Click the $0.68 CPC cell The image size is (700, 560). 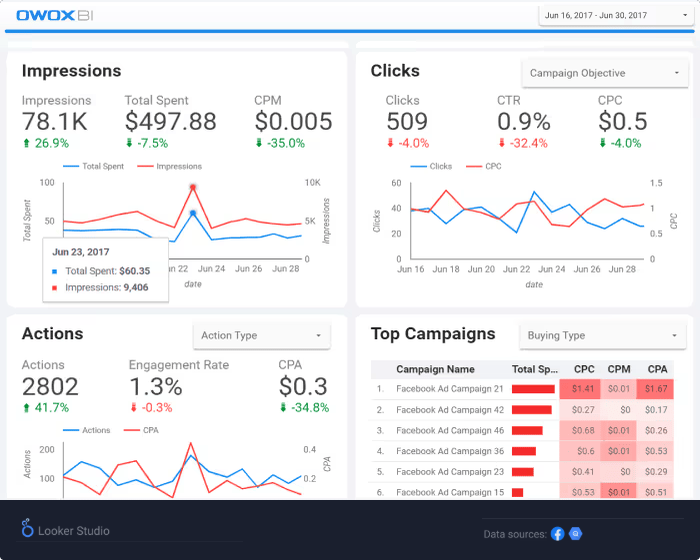579,430
